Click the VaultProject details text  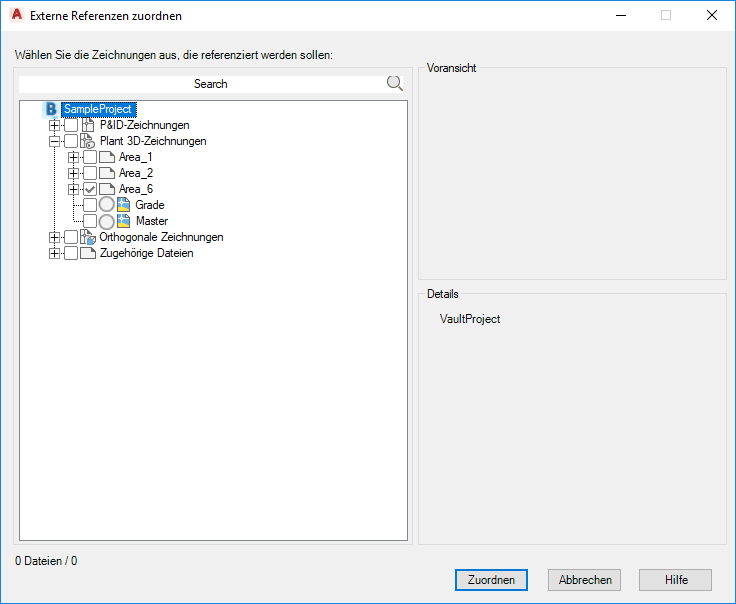pos(470,319)
